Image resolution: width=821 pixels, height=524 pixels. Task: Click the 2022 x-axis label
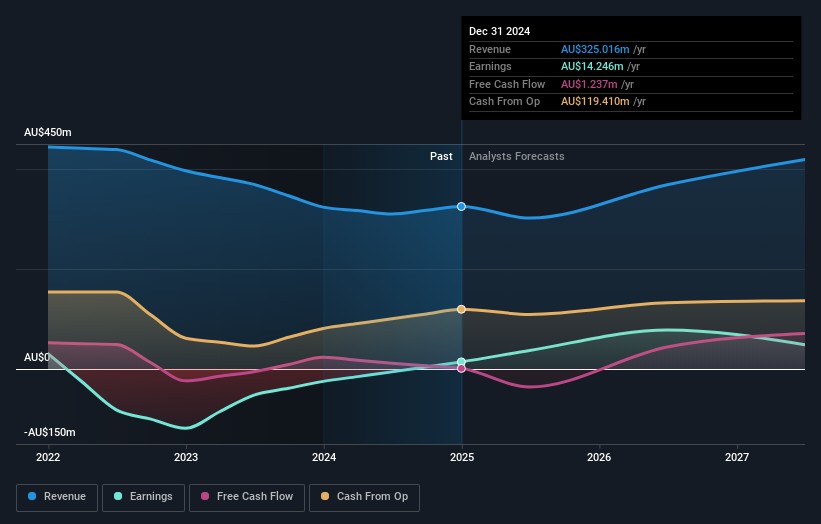[48, 458]
